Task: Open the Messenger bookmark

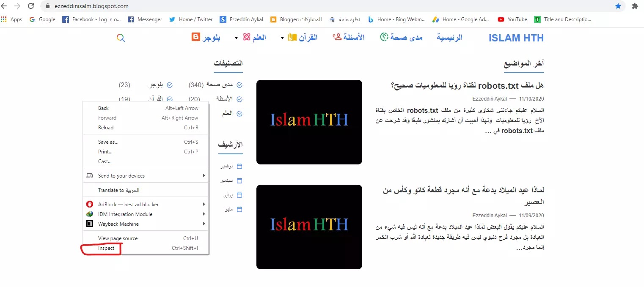Action: tap(145, 19)
